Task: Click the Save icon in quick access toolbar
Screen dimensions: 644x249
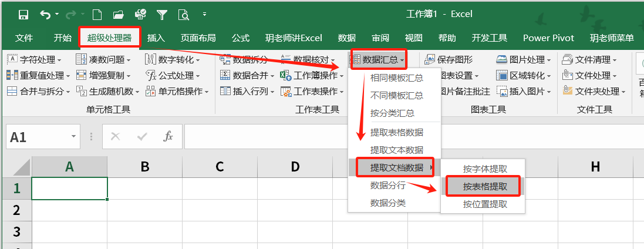Action: (x=23, y=15)
